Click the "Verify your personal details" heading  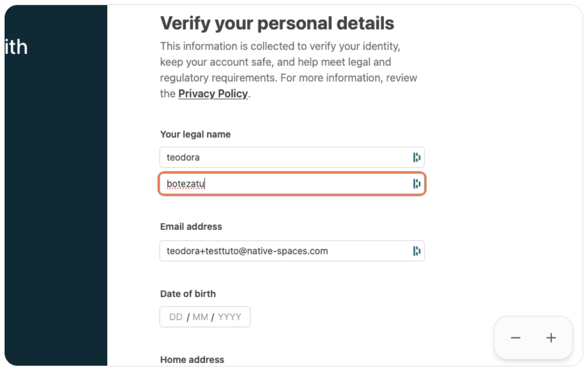pos(277,23)
